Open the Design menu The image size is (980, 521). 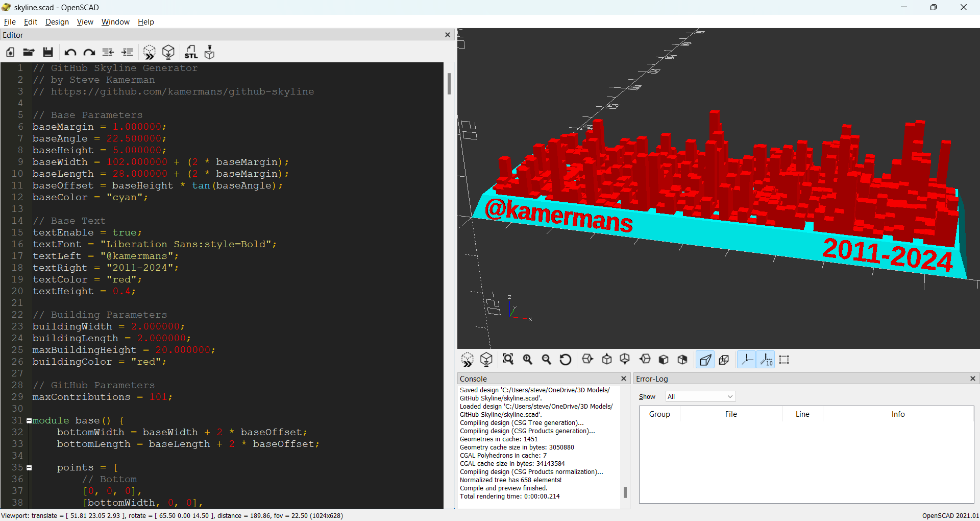pyautogui.click(x=57, y=22)
